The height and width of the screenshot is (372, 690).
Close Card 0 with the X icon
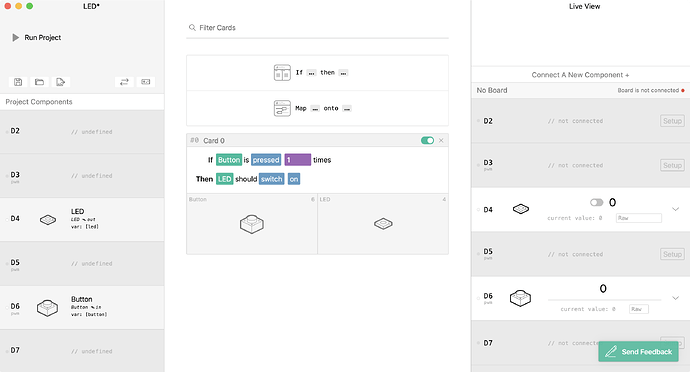coord(441,140)
